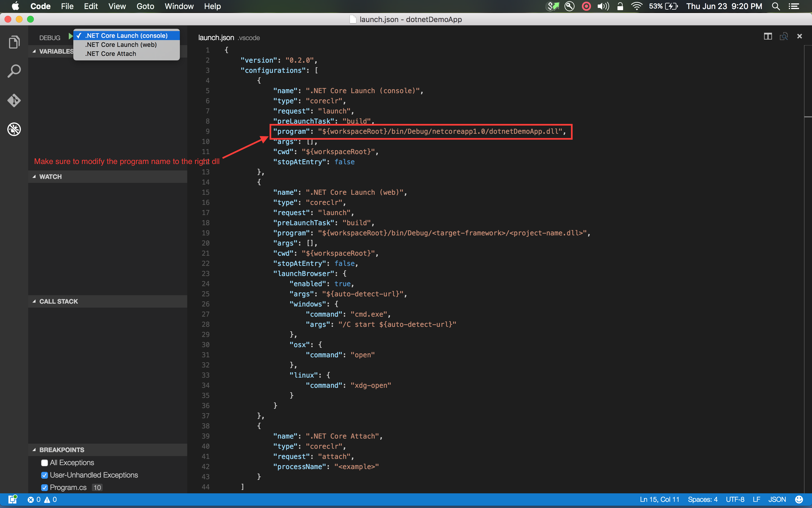Viewport: 812px width, 508px height.
Task: Collapse the VARIABLES section
Action: tap(34, 51)
